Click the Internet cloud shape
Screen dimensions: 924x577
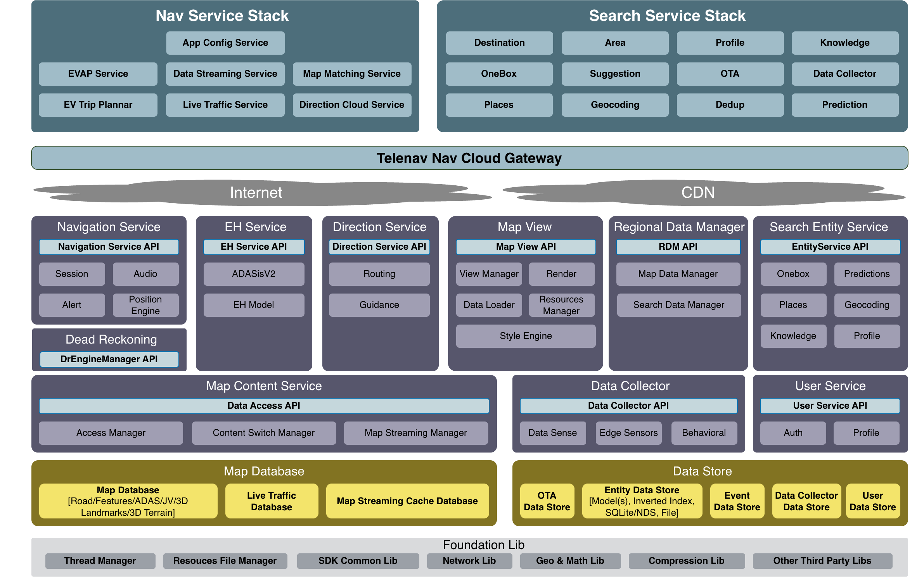click(x=263, y=193)
